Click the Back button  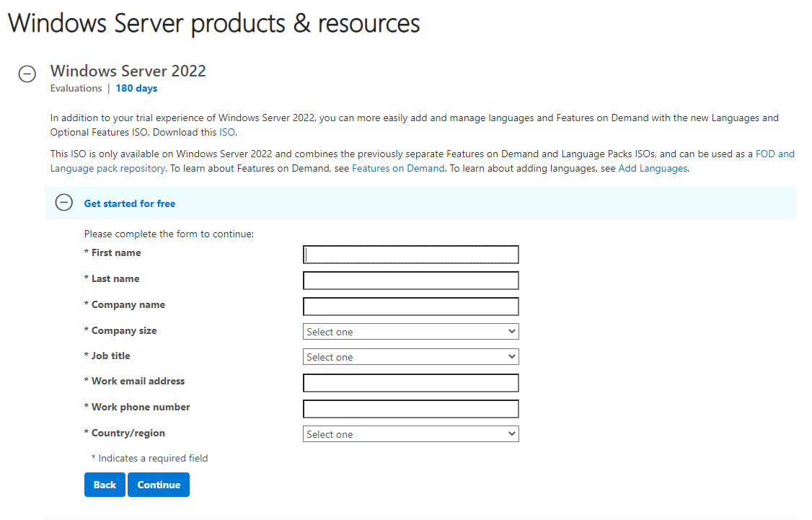tap(105, 485)
